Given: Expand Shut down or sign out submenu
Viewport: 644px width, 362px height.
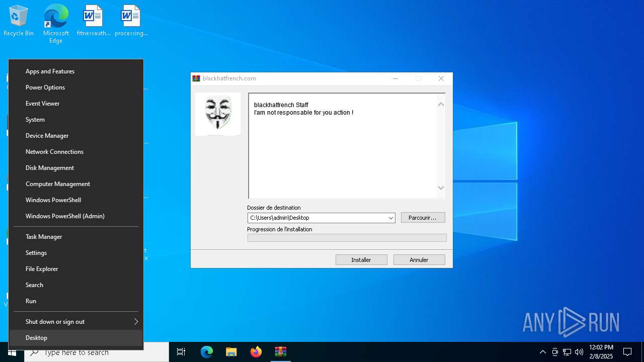Looking at the screenshot, I should 76,322.
